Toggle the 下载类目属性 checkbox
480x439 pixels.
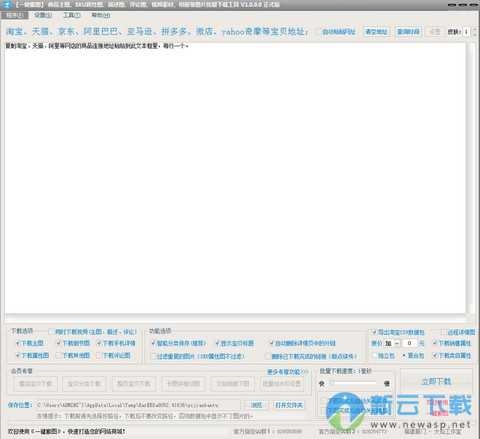click(x=452, y=355)
